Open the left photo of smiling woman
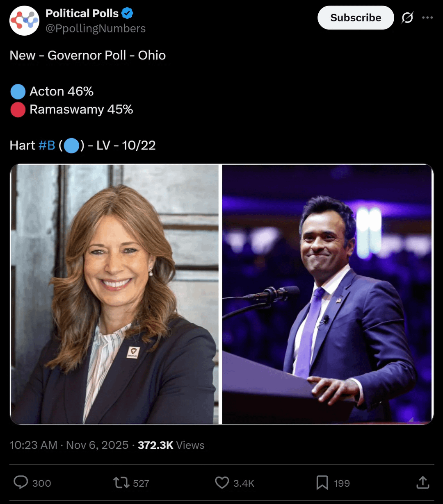The width and height of the screenshot is (443, 504). click(114, 294)
